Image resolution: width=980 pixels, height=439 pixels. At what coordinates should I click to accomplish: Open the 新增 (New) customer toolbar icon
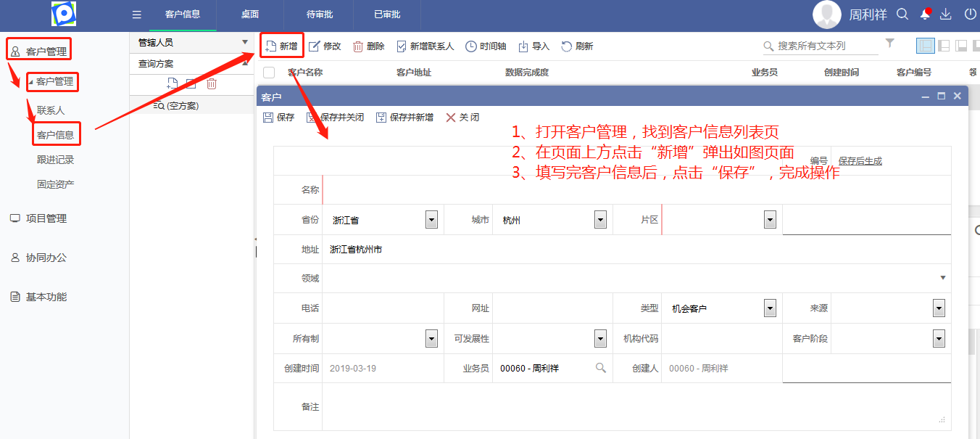point(281,46)
